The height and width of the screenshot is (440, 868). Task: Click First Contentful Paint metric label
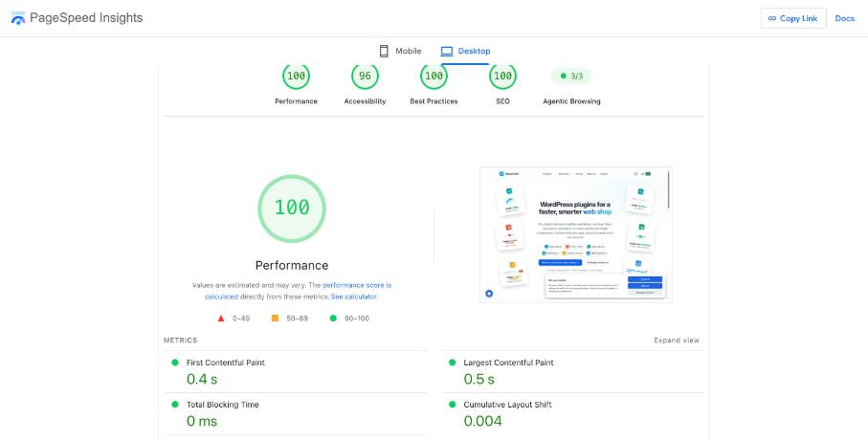[x=226, y=363]
